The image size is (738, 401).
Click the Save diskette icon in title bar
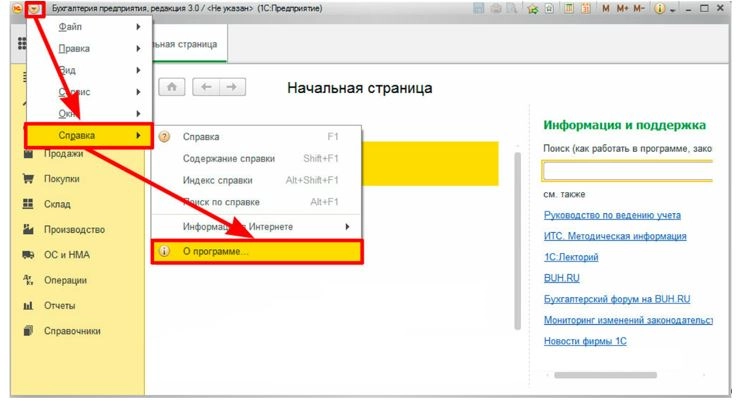coord(479,8)
